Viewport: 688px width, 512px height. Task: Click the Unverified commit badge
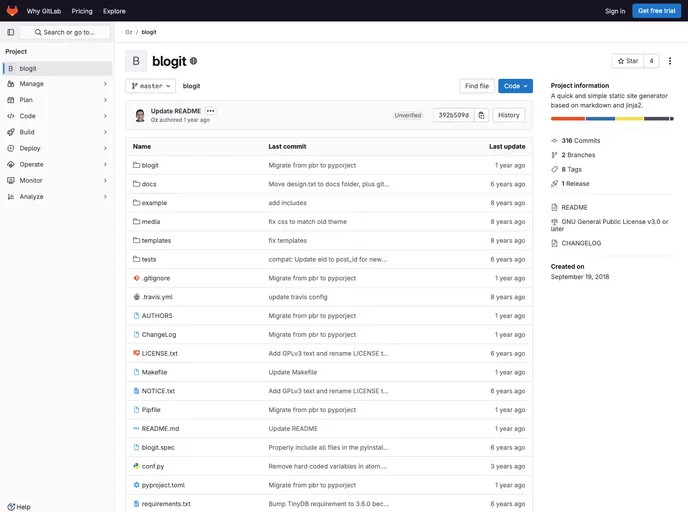tap(408, 115)
